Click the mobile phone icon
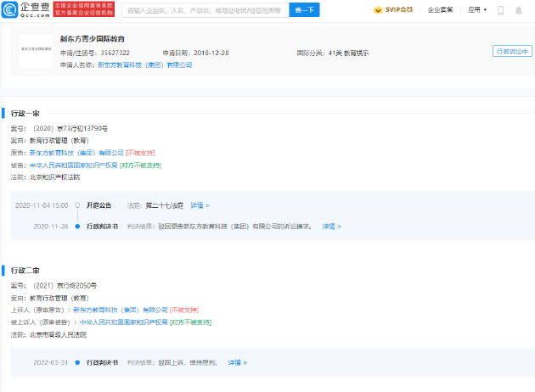Viewport: 535px width, 392px height. point(500,10)
